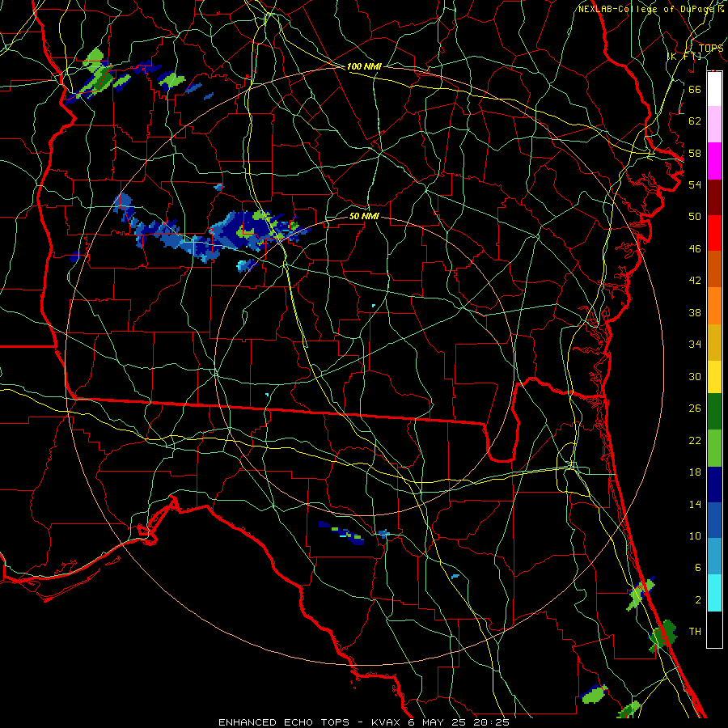Click the legend value '42'

pyautogui.click(x=695, y=280)
